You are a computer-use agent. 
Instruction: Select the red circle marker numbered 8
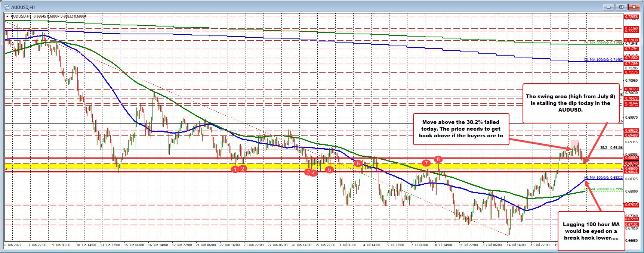click(x=438, y=160)
